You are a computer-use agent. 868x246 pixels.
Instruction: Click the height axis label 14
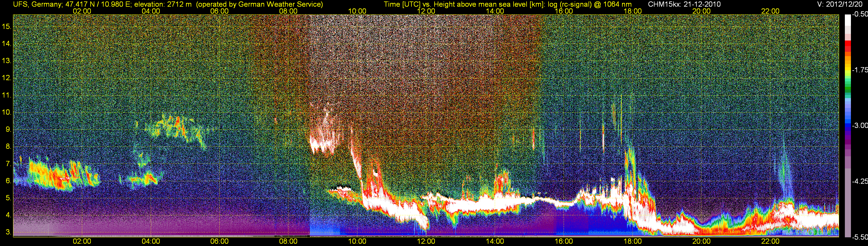pyautogui.click(x=6, y=43)
